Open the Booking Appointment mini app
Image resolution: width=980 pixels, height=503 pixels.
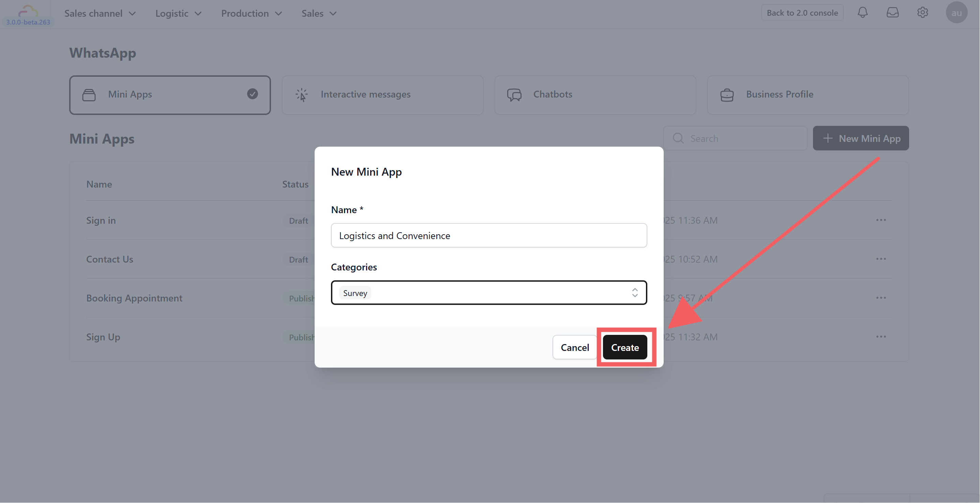coord(134,298)
